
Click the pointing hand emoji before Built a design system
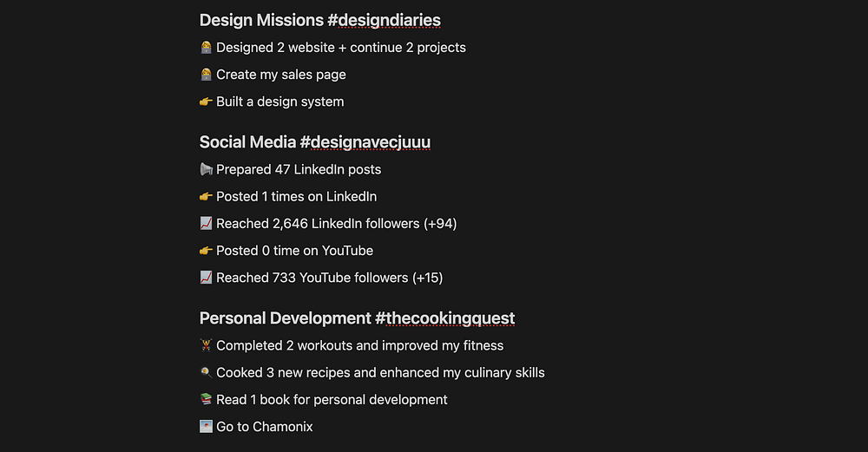click(206, 102)
